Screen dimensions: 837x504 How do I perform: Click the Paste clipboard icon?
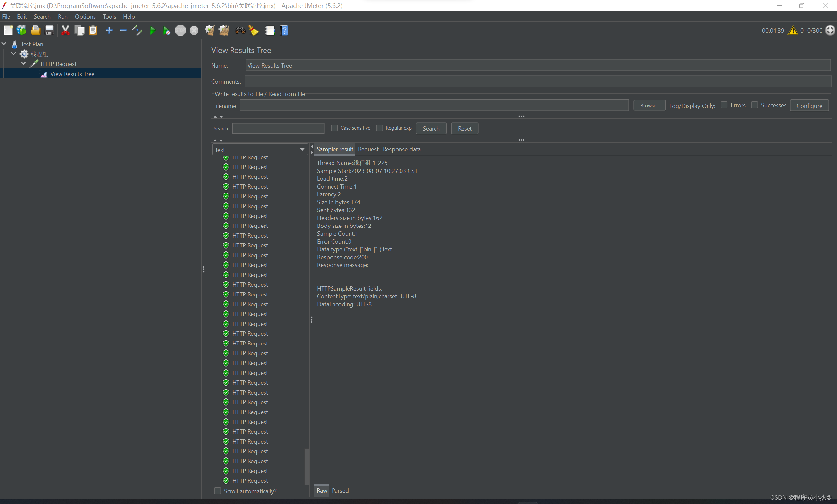[93, 31]
